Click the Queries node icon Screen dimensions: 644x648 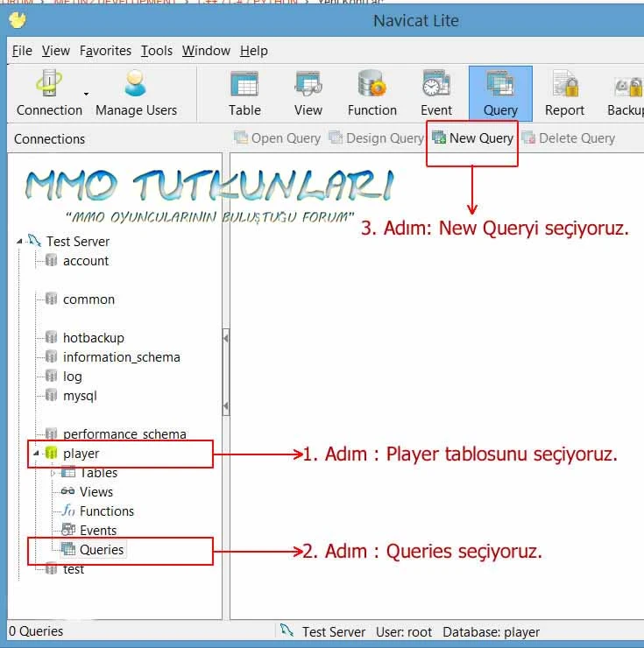click(x=68, y=549)
